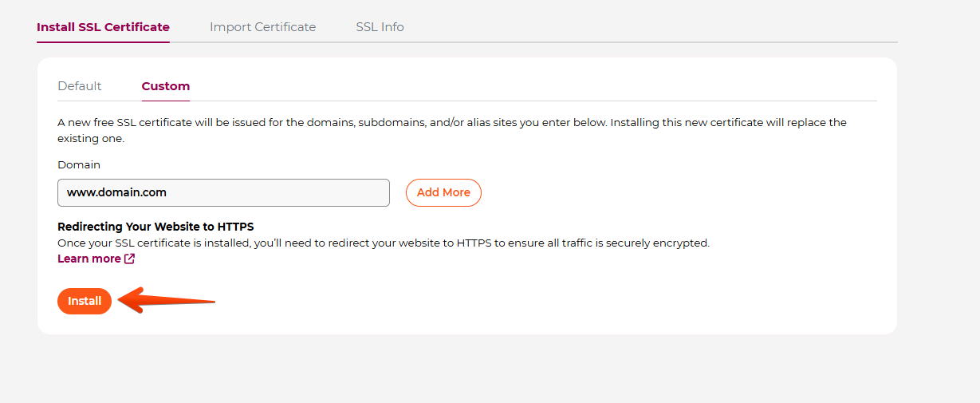980x403 pixels.
Task: Follow the Learn more link
Action: tap(89, 259)
